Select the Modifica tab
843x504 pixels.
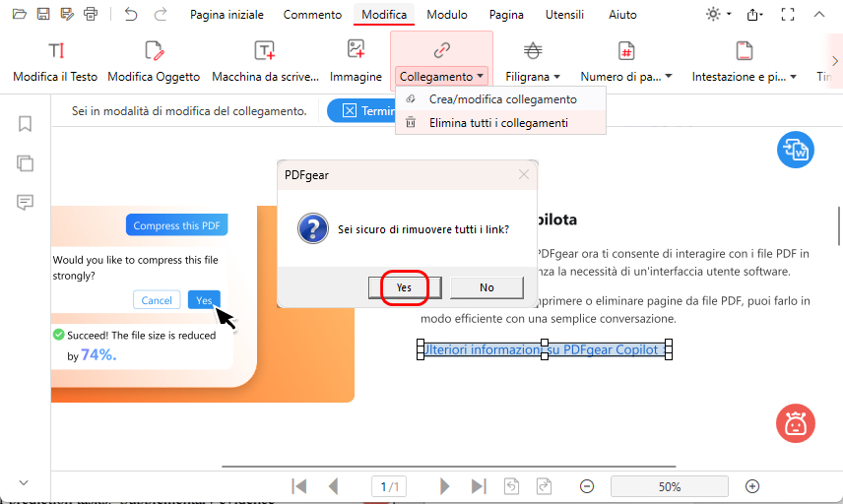coord(384,15)
